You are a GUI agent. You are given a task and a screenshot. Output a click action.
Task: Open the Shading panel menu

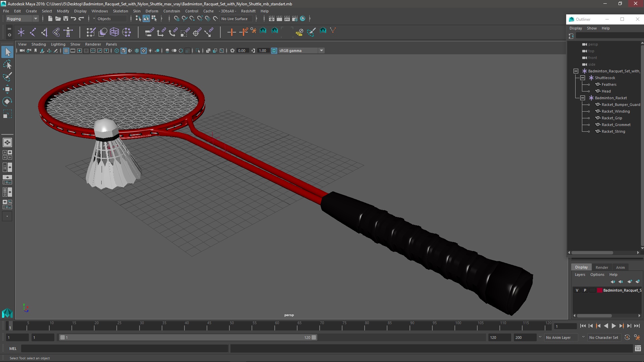(39, 44)
